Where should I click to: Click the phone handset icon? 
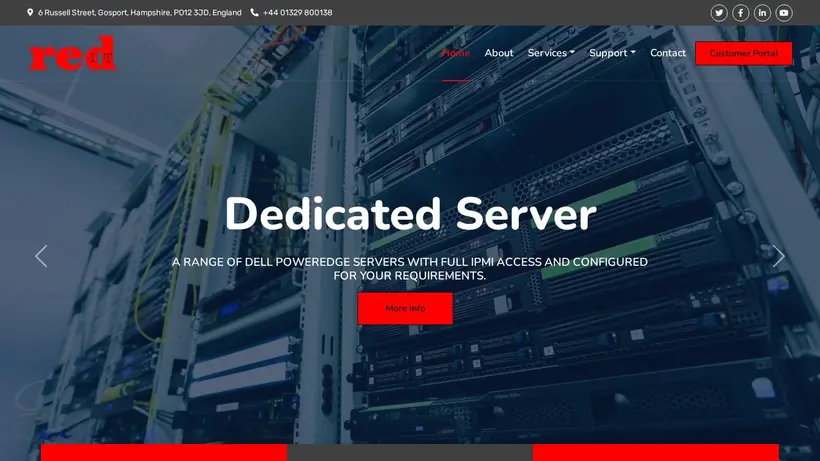point(254,12)
